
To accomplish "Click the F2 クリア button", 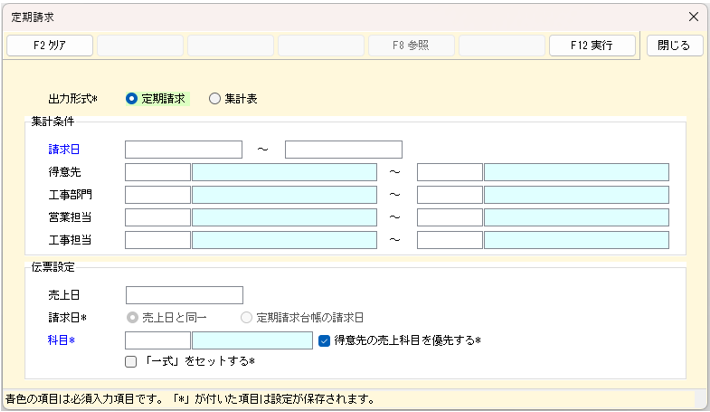I will tap(50, 45).
